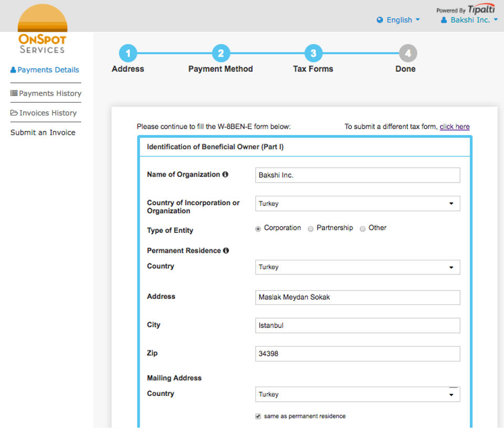Click the City field containing Istanbul
Screen dimensions: 504x428
[358, 326]
